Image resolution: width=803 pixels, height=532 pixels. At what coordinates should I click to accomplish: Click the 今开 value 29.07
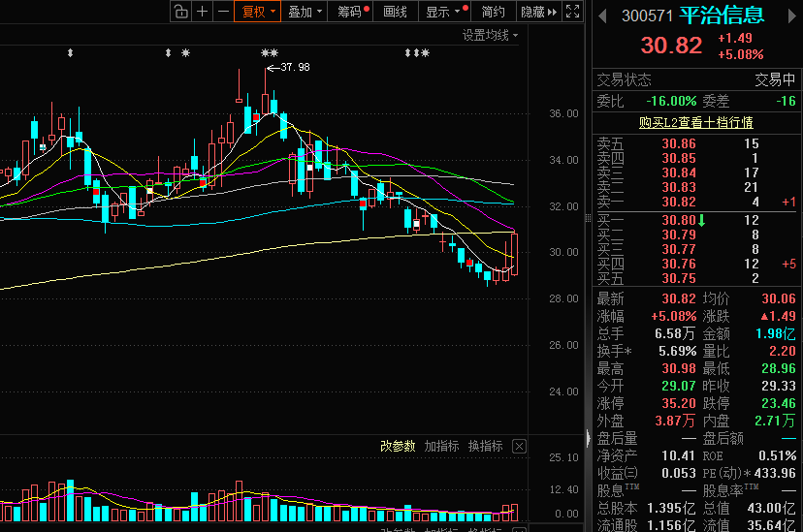click(679, 387)
